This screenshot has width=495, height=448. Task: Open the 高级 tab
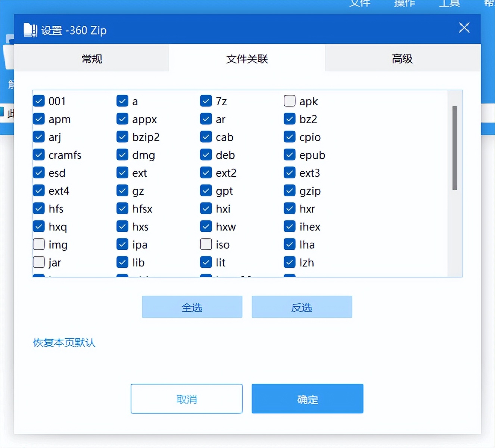coord(402,58)
